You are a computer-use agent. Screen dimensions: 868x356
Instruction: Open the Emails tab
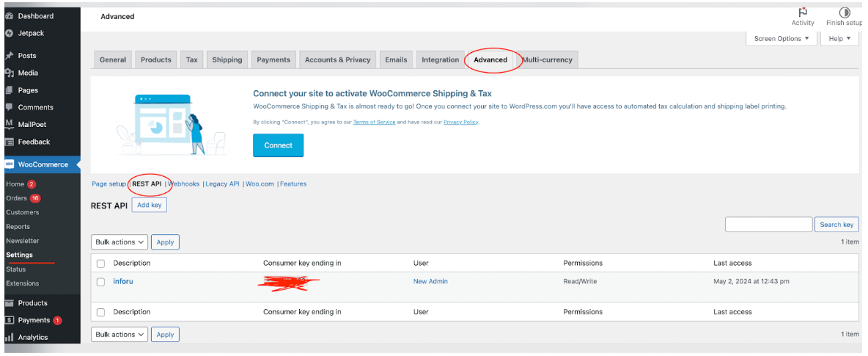pyautogui.click(x=396, y=60)
